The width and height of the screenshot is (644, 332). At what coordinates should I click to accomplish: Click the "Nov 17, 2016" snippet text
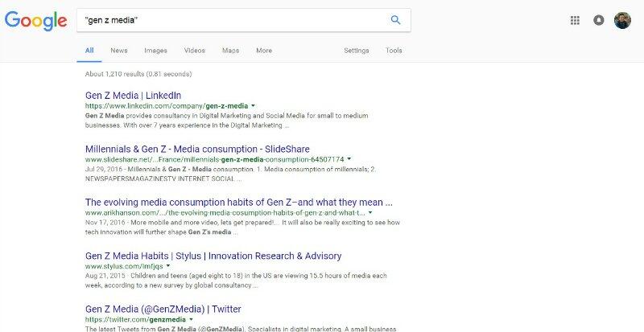243,227
